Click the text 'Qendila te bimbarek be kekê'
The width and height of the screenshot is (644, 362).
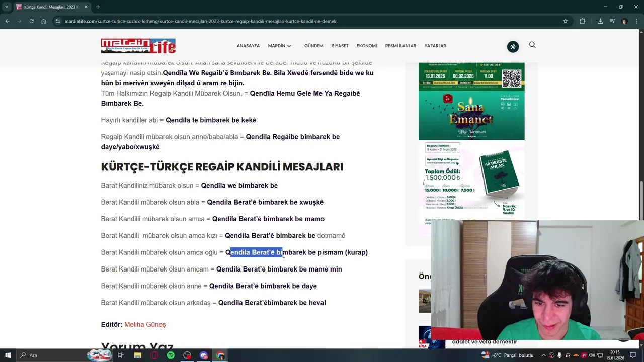point(211,120)
